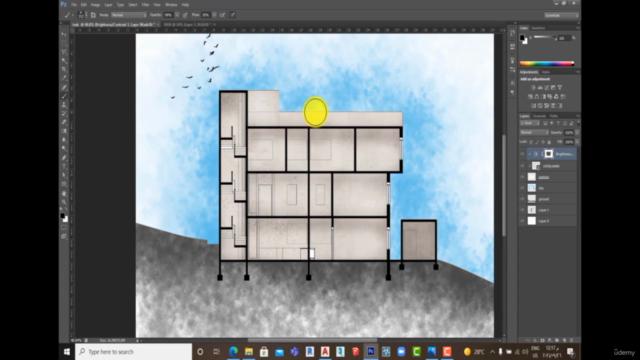Image resolution: width=640 pixels, height=360 pixels.
Task: Open the File menu
Action: (x=74, y=5)
